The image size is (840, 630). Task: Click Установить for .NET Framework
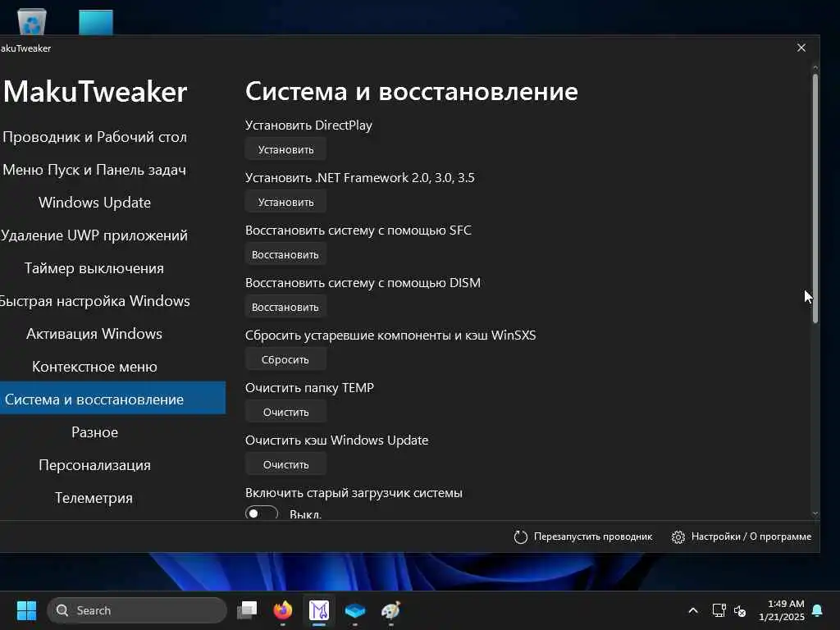pyautogui.click(x=286, y=202)
